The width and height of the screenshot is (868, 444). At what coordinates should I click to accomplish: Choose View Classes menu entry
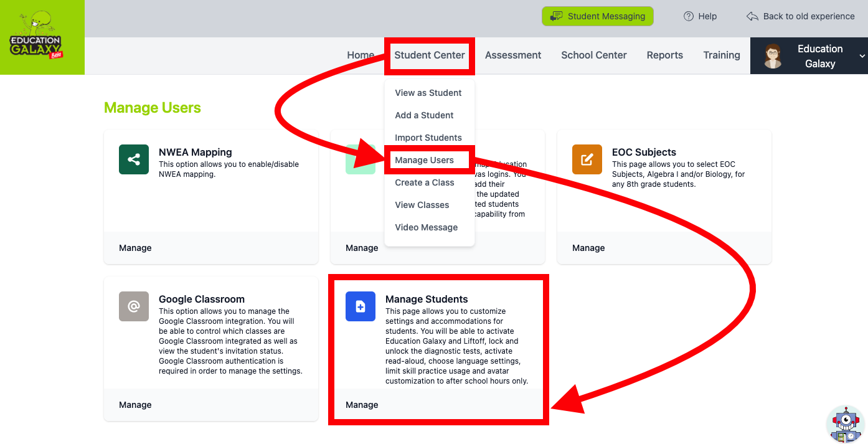pos(422,205)
